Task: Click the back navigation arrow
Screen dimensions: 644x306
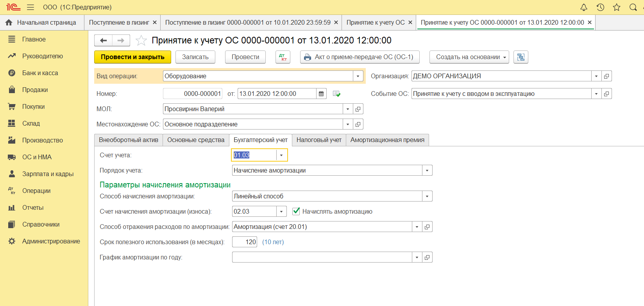Action: 104,40
